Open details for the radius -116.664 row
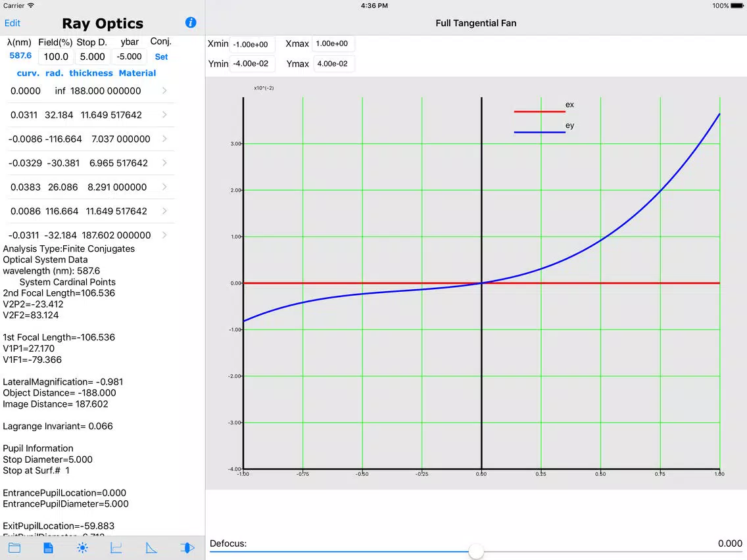This screenshot has width=747, height=560. pyautogui.click(x=89, y=139)
